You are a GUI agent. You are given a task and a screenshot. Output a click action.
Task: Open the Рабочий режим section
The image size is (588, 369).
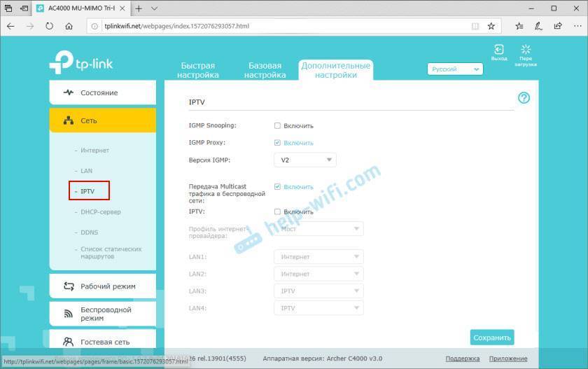[103, 286]
